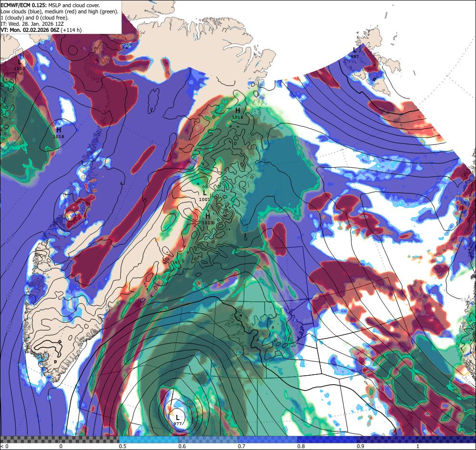
Task: Click the 'VT: Mon. 02.02.2026 06Z (+114 h)' valid time
Action: point(41,30)
